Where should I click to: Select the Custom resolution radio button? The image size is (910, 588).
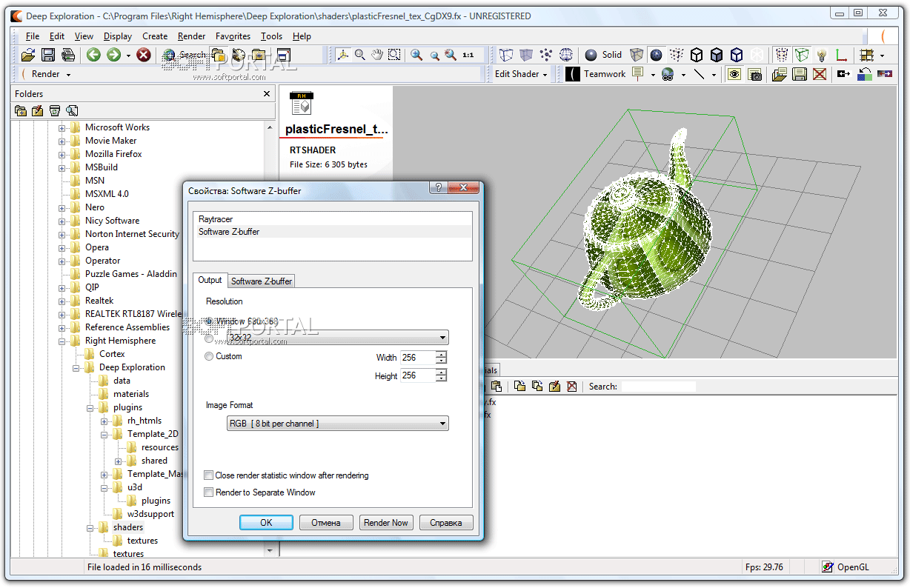tap(209, 356)
